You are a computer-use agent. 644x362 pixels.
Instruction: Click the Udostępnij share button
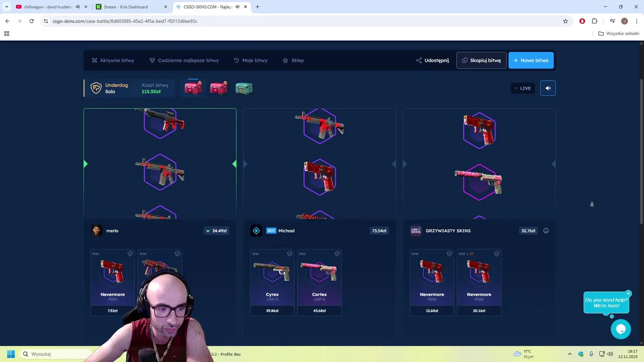coord(432,60)
